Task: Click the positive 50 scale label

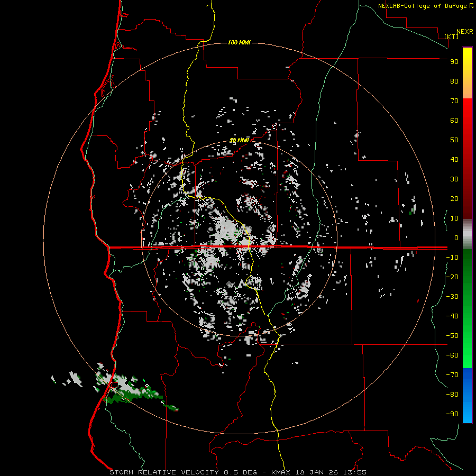Action: [x=454, y=140]
